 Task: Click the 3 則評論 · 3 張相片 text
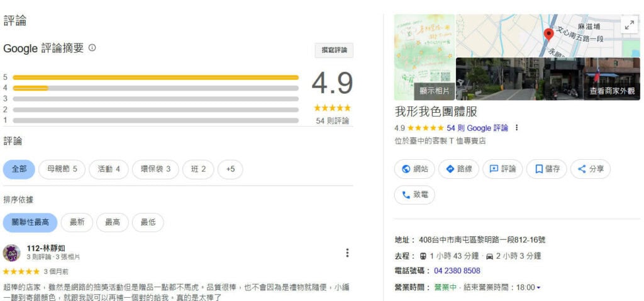tap(53, 257)
